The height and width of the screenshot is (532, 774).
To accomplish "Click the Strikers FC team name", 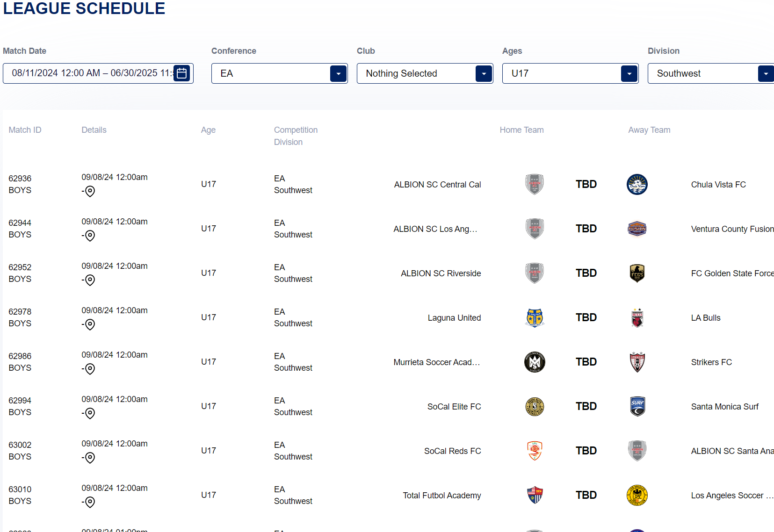I will pos(711,362).
